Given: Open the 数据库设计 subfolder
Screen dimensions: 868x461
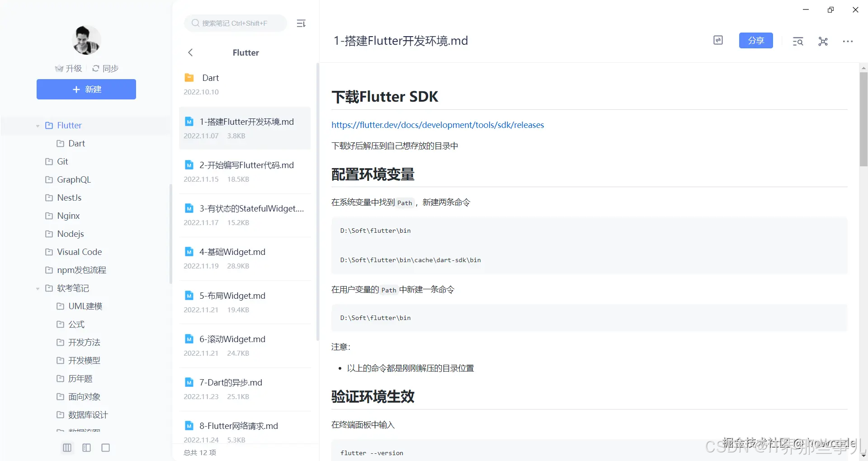Looking at the screenshot, I should pos(88,414).
